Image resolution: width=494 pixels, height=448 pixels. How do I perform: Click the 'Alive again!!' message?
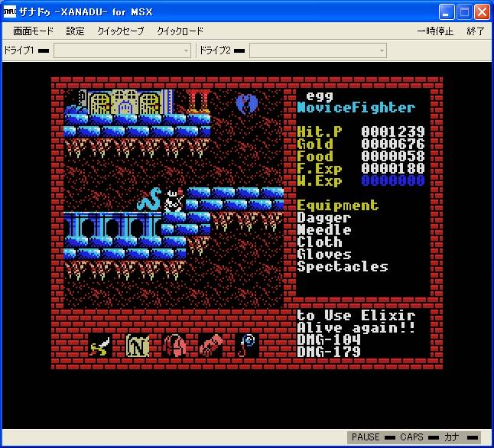coord(356,328)
